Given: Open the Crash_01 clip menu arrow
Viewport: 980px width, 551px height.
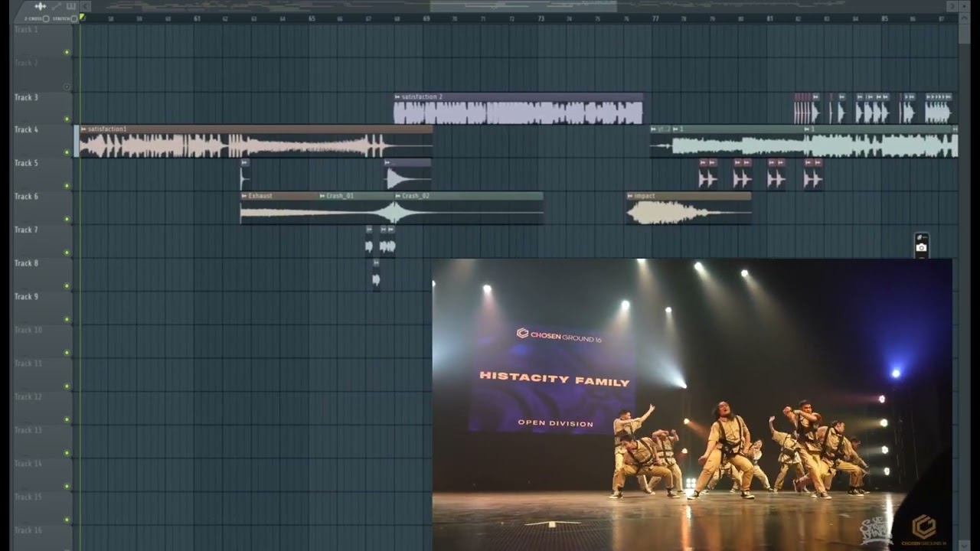Looking at the screenshot, I should (x=322, y=196).
